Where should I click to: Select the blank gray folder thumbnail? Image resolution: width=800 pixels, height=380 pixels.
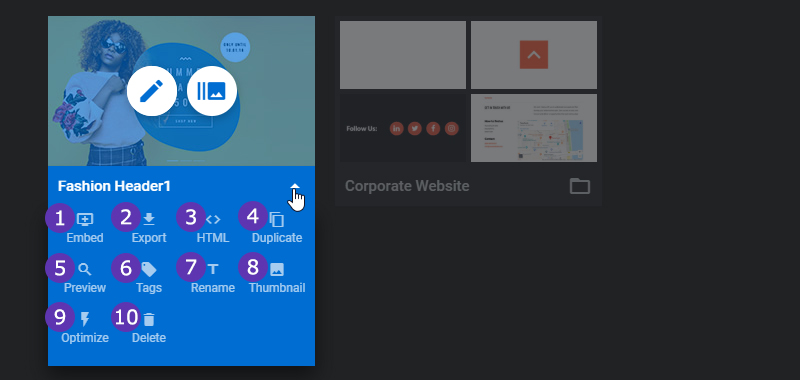(403, 55)
